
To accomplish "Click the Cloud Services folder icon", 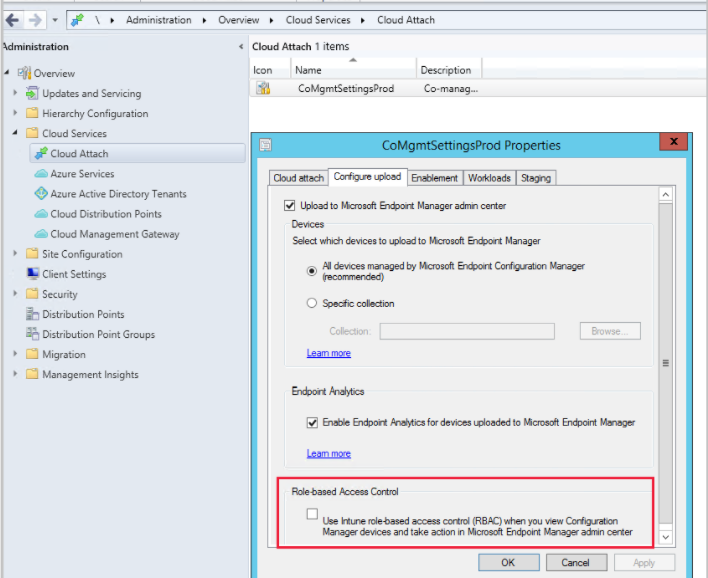I will tap(32, 133).
